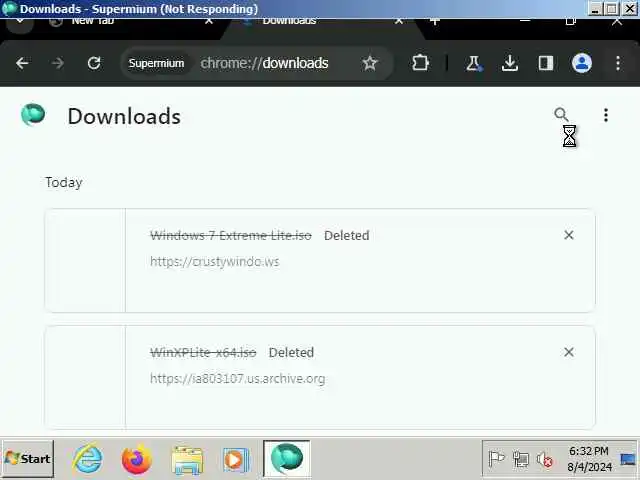Open the https://crustywindo.ws source link
640x480 pixels.
point(215,262)
